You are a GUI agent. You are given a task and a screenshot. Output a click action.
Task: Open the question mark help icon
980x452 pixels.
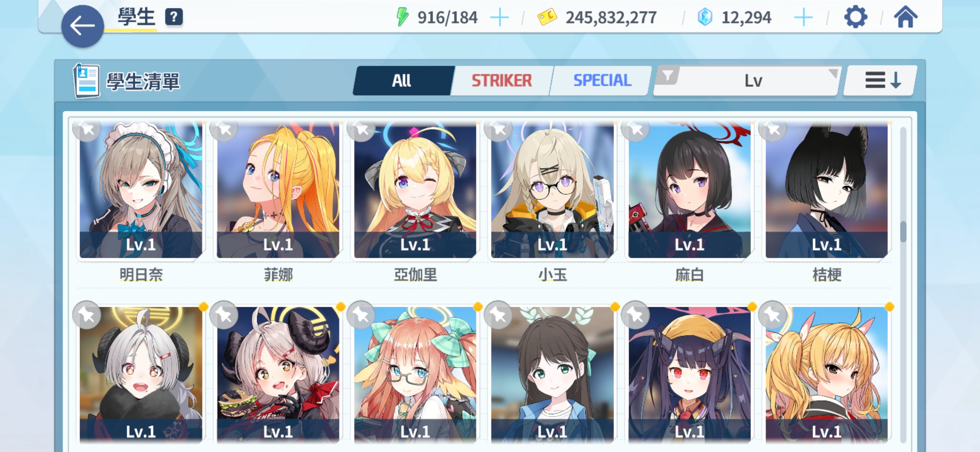point(174,17)
